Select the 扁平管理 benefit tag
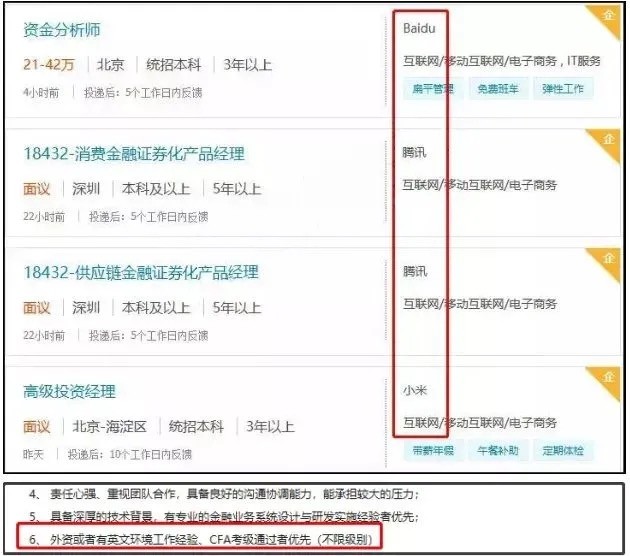Screen dimensions: 630x556 (433, 89)
